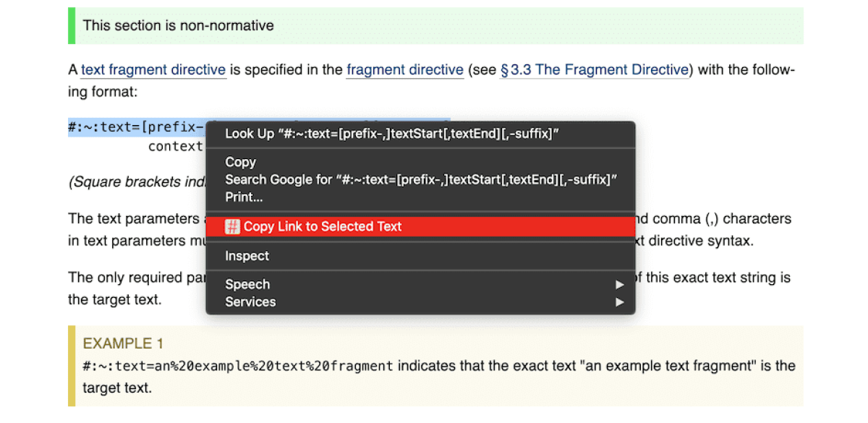
Task: Click the '#:~:text=an%20example%20text%20fragment' code
Action: pos(238,366)
